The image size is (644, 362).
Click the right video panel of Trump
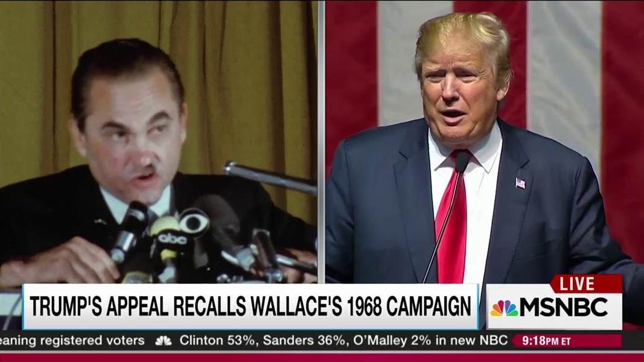click(x=485, y=142)
